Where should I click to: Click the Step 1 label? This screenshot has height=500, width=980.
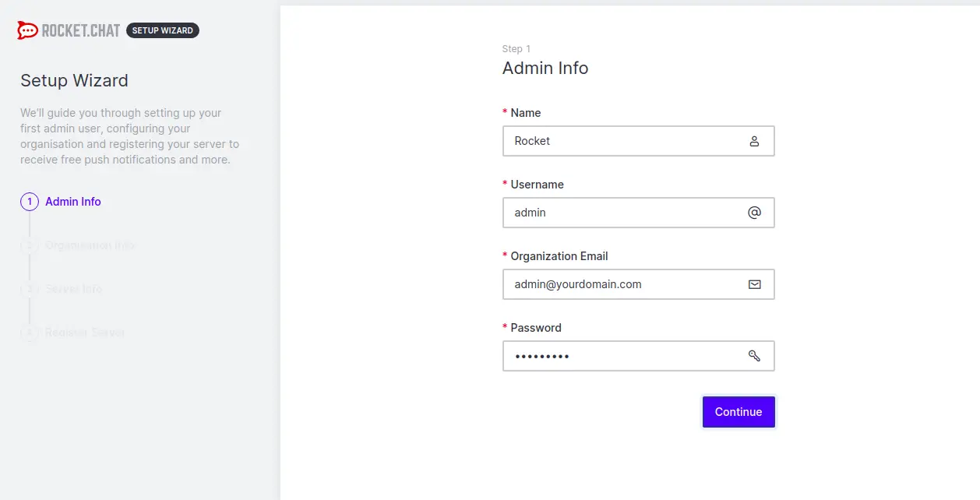(x=516, y=49)
